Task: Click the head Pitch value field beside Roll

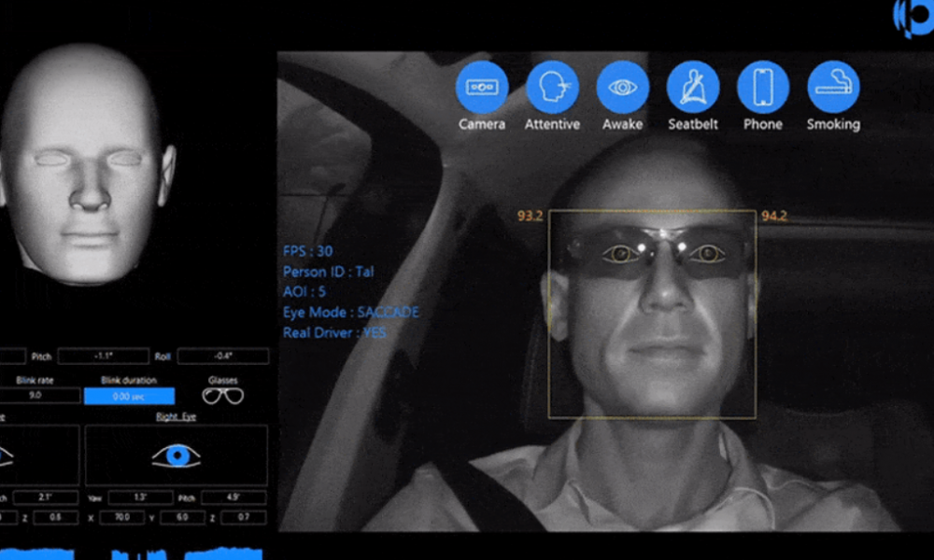Action: [x=103, y=356]
